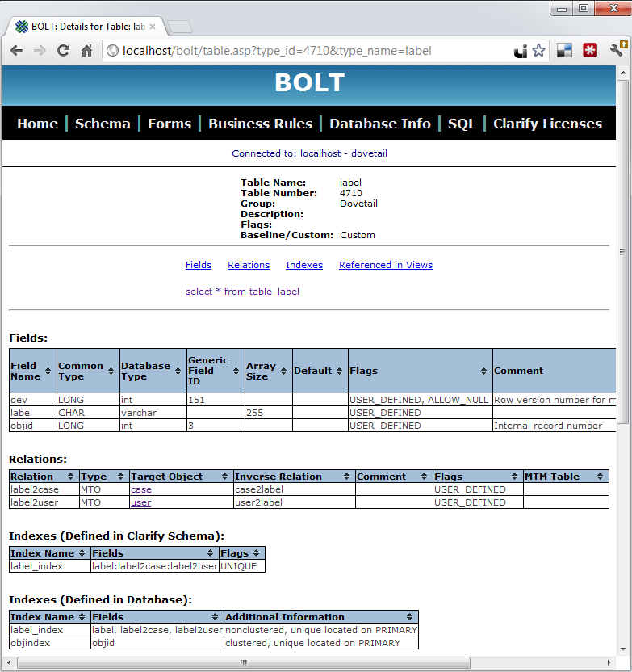Sort Database indexes by Fields column
This screenshot has width=632, height=672.
[x=215, y=617]
